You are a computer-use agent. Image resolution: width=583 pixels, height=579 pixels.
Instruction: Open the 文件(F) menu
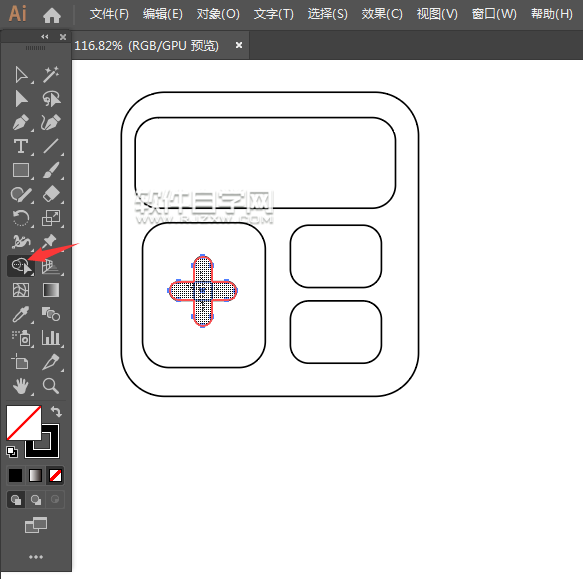click(109, 14)
